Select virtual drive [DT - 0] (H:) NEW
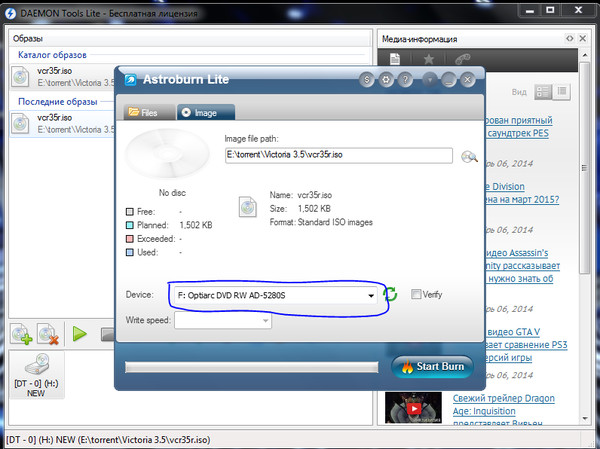The height and width of the screenshot is (449, 600). coord(36,375)
